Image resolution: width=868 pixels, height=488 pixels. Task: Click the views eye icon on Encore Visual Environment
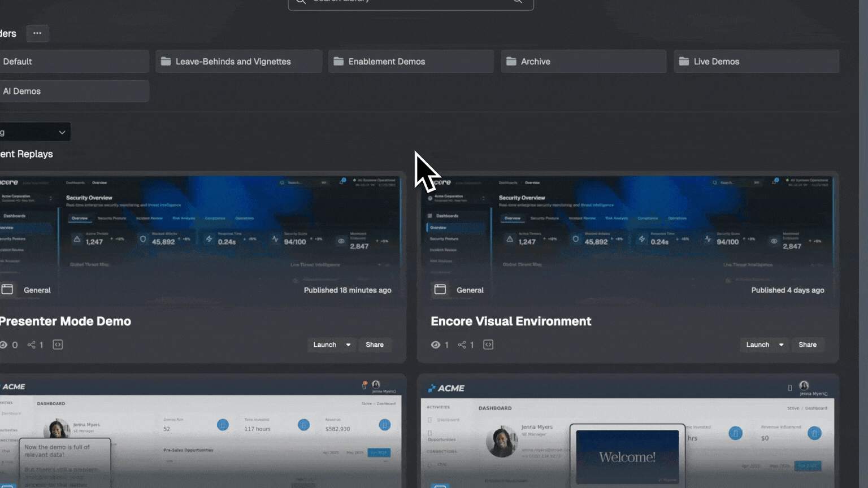pos(436,345)
